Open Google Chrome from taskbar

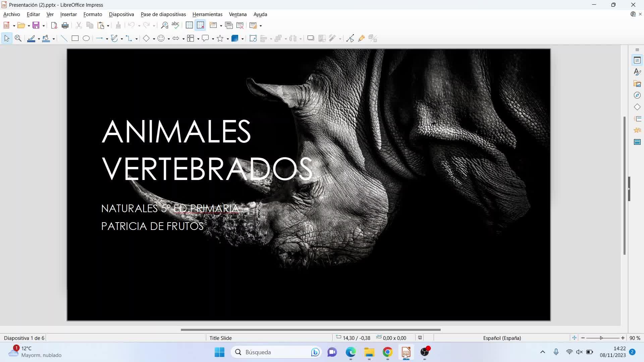(387, 352)
